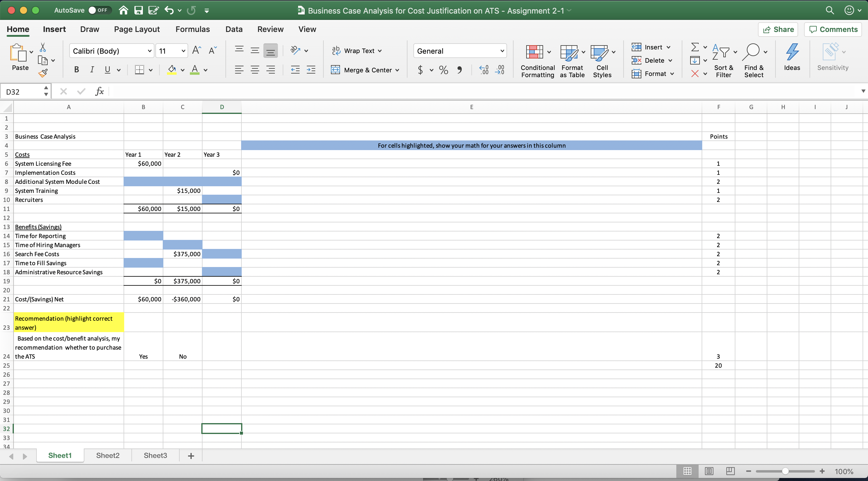868x481 pixels.
Task: Open the Sheet2 tab
Action: point(108,455)
